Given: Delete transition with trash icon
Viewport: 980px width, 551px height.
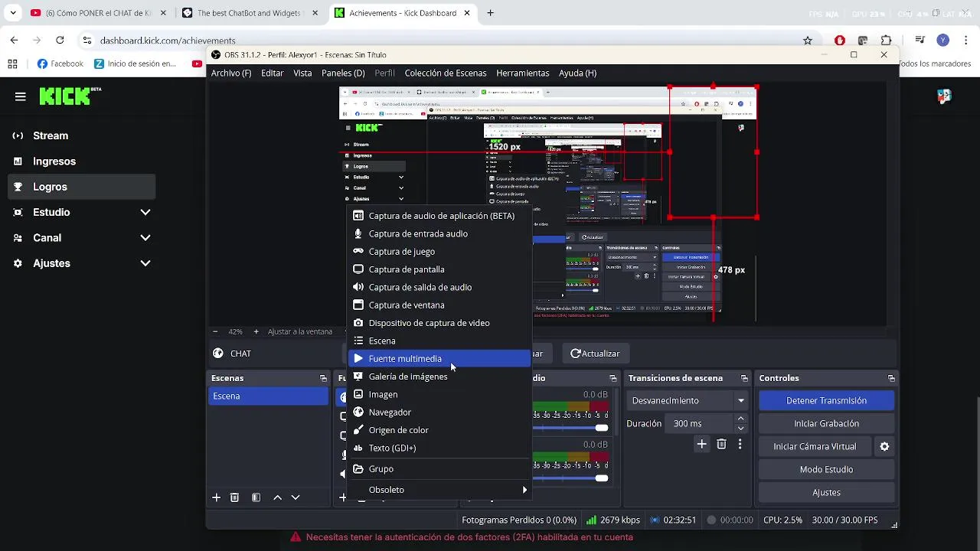Looking at the screenshot, I should (x=721, y=444).
